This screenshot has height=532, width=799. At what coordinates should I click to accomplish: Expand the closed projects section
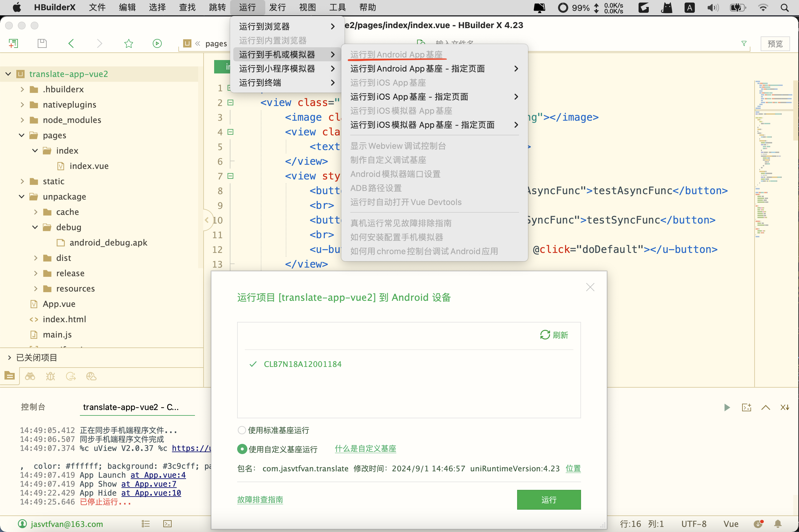pyautogui.click(x=9, y=357)
